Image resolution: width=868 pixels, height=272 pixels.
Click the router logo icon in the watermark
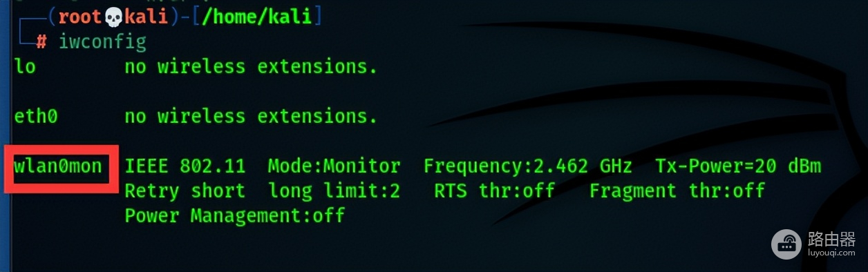pyautogui.click(x=786, y=243)
